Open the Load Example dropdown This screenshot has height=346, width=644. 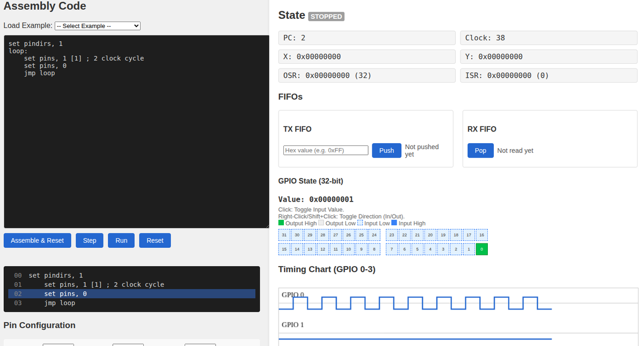pos(98,26)
